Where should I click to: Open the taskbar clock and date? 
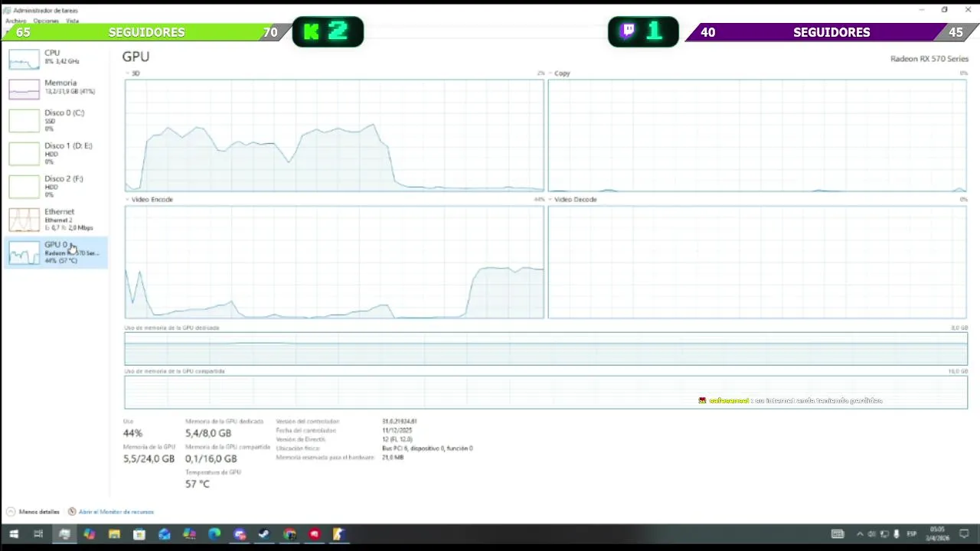click(x=938, y=534)
